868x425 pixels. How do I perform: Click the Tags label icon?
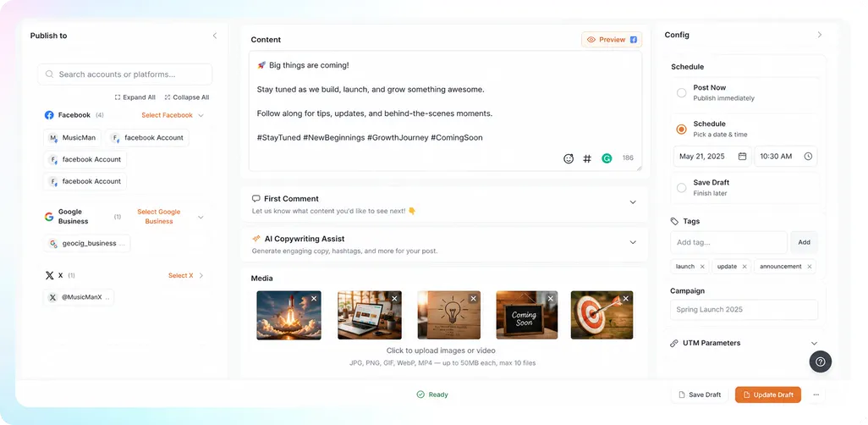tap(674, 221)
